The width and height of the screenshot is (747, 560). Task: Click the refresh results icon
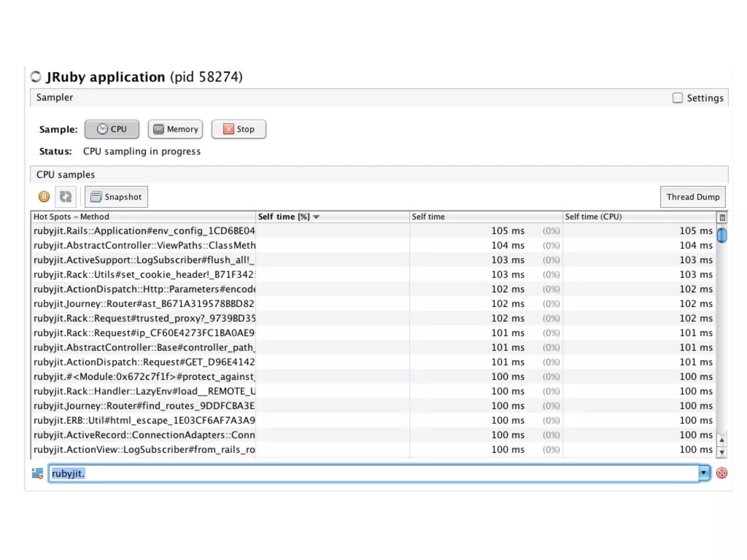coord(66,197)
